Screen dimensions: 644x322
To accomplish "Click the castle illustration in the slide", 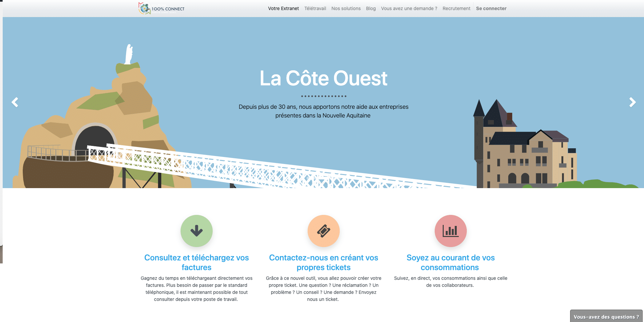I will 525,144.
